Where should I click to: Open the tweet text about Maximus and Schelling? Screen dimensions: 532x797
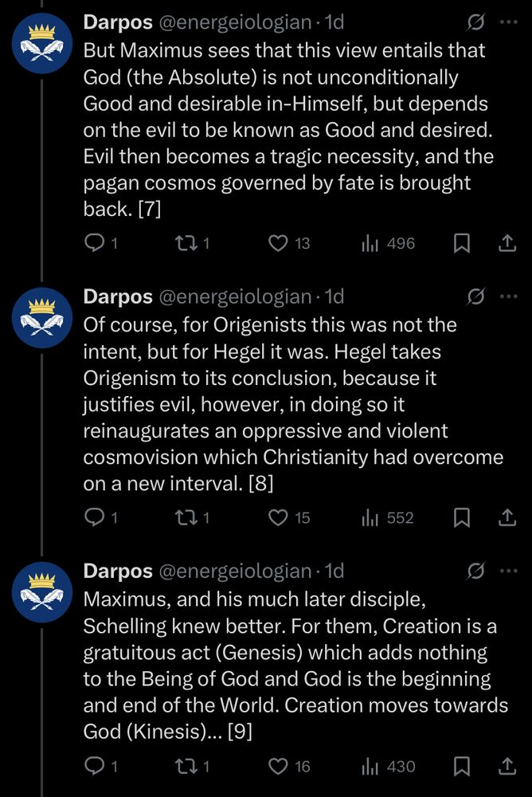click(x=295, y=665)
